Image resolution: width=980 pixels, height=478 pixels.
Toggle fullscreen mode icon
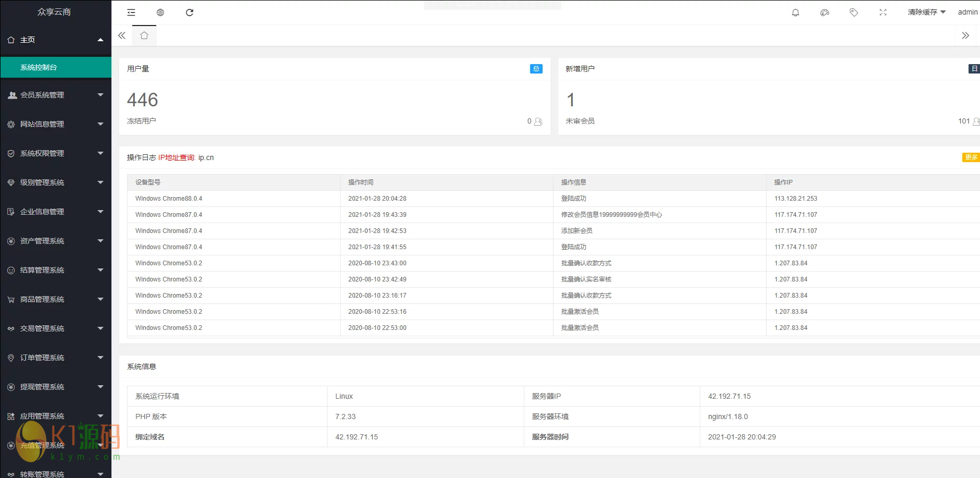(883, 13)
